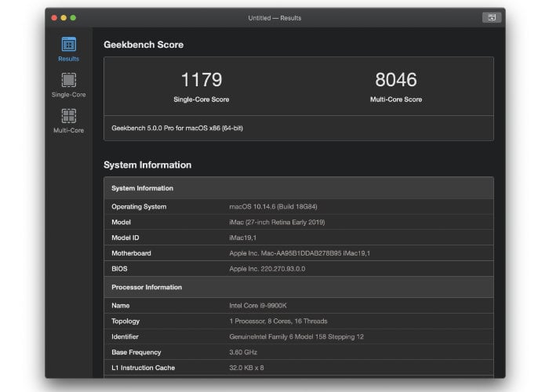Select the BIOS value 220.270.93.0.0

pos(267,269)
